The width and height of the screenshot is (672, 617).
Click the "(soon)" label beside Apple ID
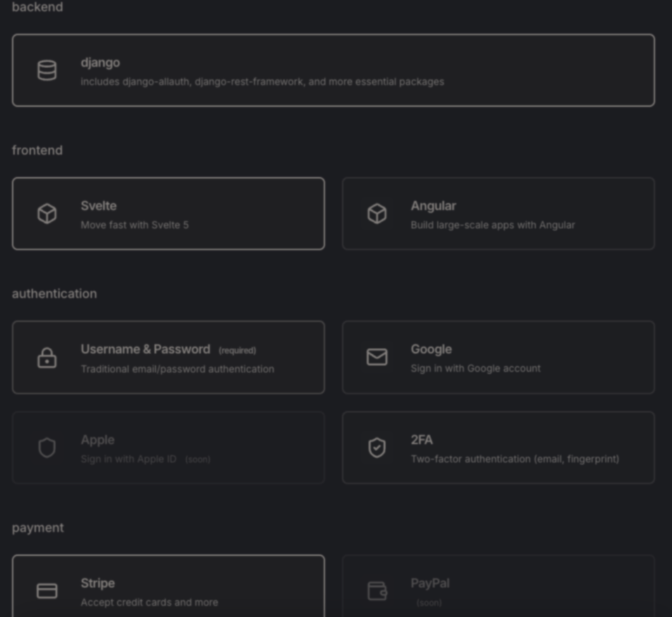tap(198, 460)
